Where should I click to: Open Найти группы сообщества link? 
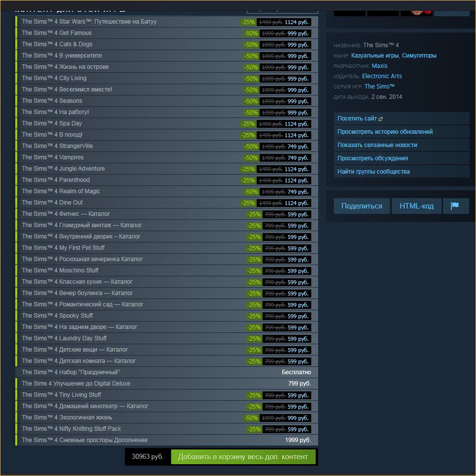(402, 172)
